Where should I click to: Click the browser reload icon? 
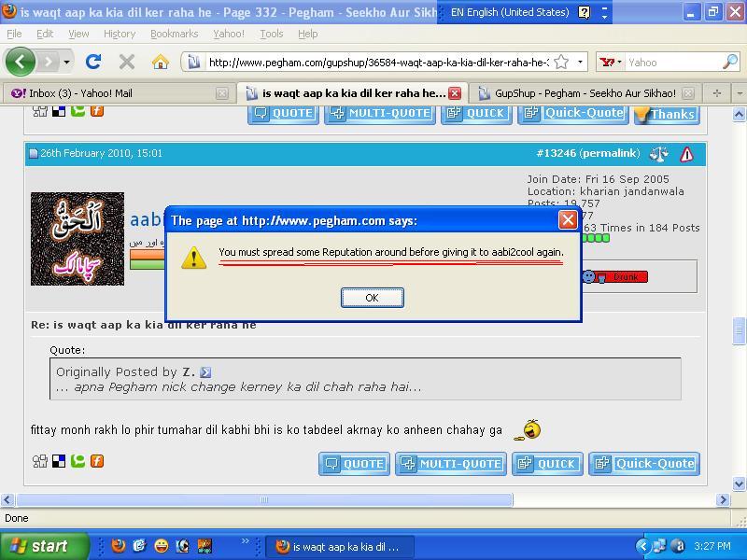93,63
